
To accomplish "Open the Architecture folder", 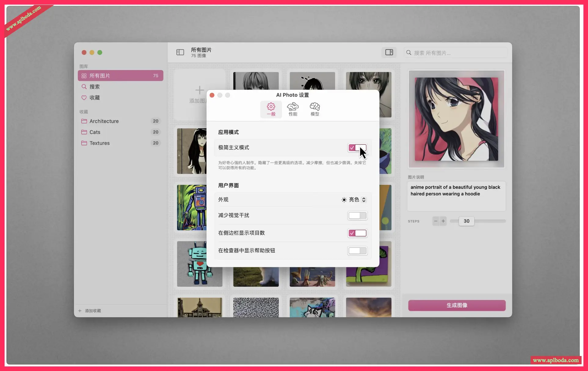I will 104,121.
